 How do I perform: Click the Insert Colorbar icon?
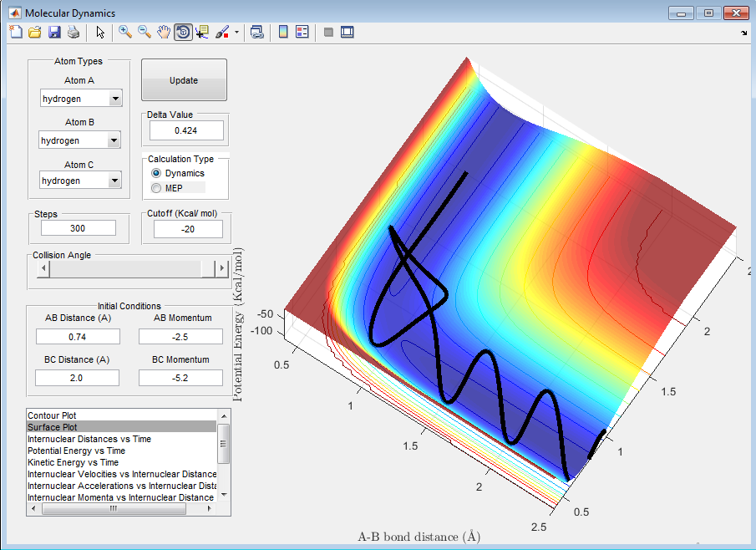click(283, 32)
